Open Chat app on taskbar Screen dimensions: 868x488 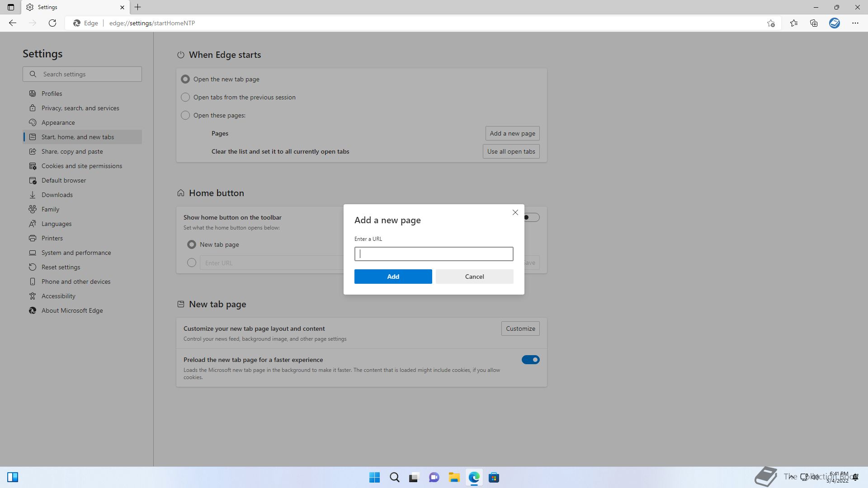coord(434,478)
